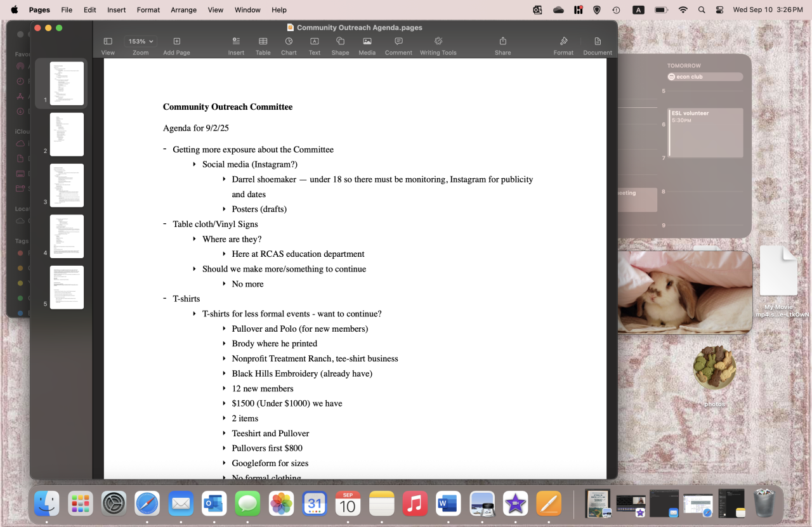Screen dimensions: 812x527
Task: Select page 3 thumbnail in sidebar
Action: click(x=67, y=185)
